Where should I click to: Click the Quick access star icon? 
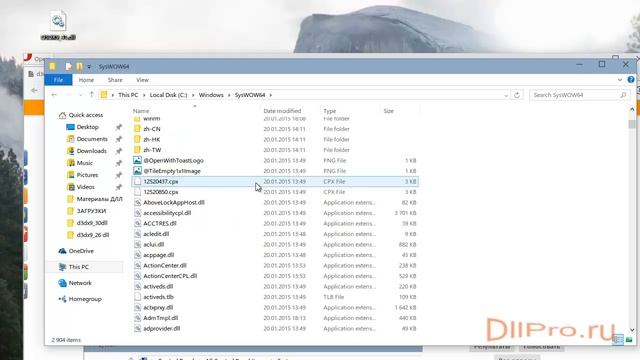pyautogui.click(x=62, y=115)
